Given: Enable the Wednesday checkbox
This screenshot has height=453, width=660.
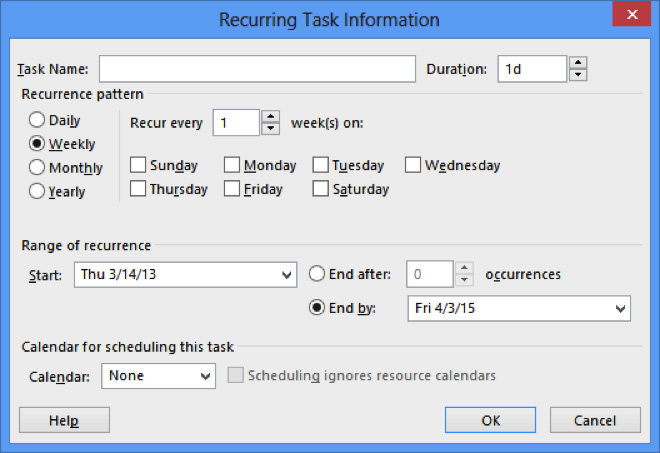Looking at the screenshot, I should pos(413,165).
